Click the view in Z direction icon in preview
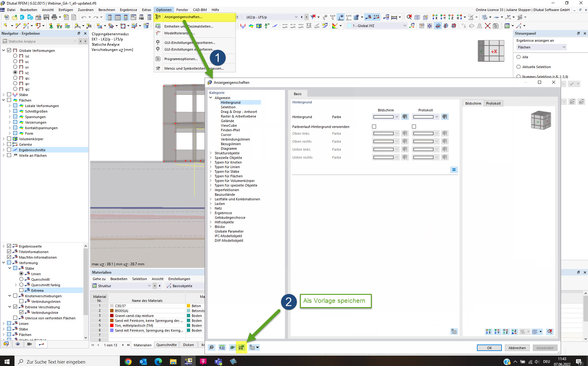This screenshot has height=366, width=588. click(505, 332)
